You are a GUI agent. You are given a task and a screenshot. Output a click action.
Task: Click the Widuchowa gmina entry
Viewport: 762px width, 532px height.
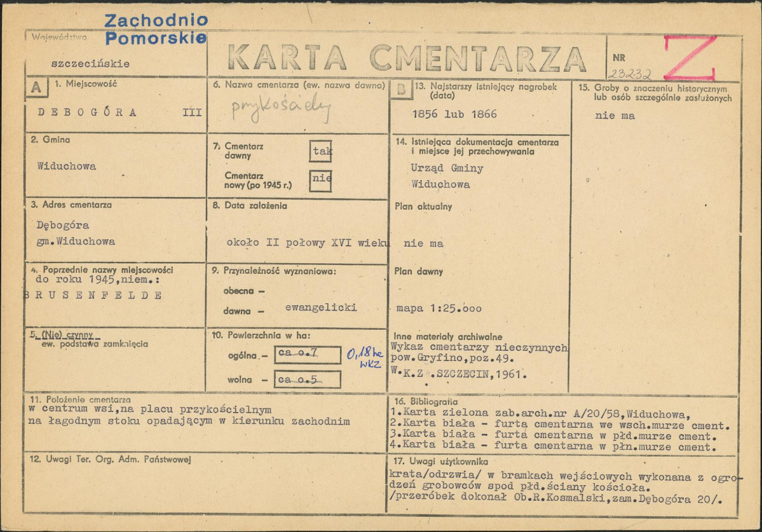click(67, 166)
